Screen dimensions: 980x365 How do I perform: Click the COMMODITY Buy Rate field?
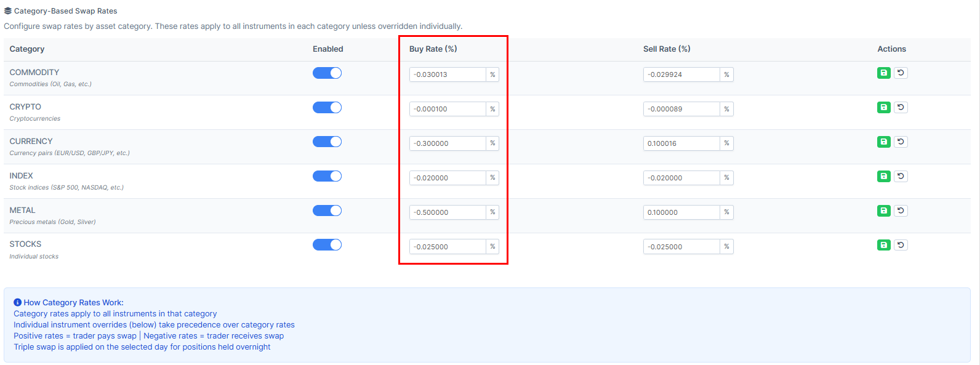point(448,74)
